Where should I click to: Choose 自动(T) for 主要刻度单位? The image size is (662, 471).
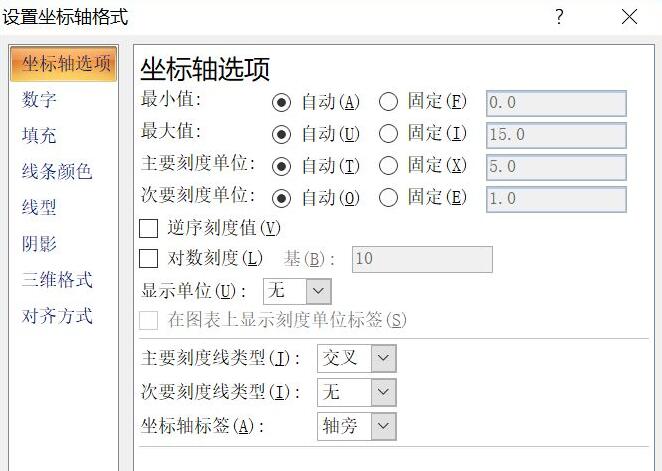(281, 166)
